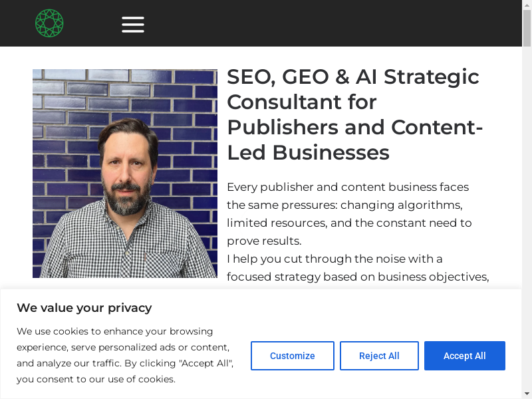The width and height of the screenshot is (532, 399).
Task: Click the "Publishers and Content-" heading line
Action: (354, 128)
